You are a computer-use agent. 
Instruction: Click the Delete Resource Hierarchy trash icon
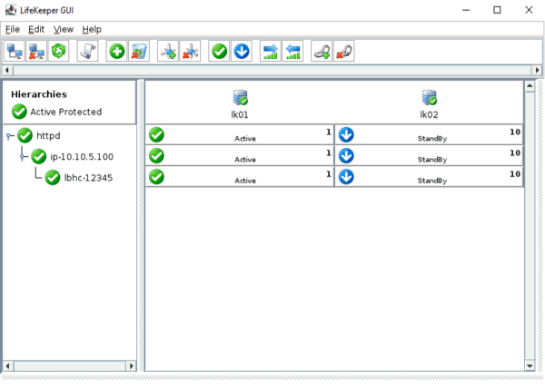[139, 52]
